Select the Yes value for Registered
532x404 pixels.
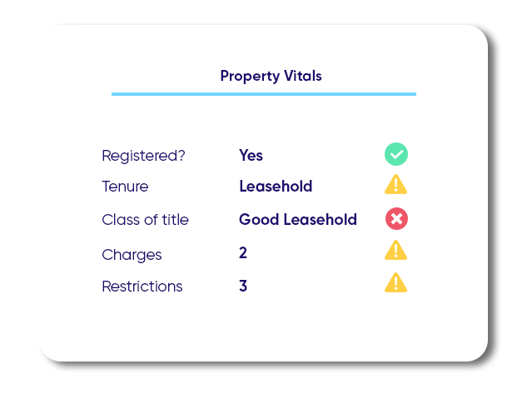[x=251, y=155]
